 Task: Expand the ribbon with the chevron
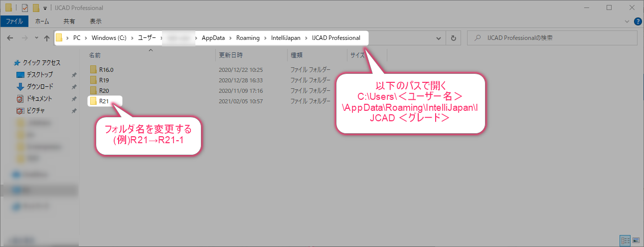[627, 21]
